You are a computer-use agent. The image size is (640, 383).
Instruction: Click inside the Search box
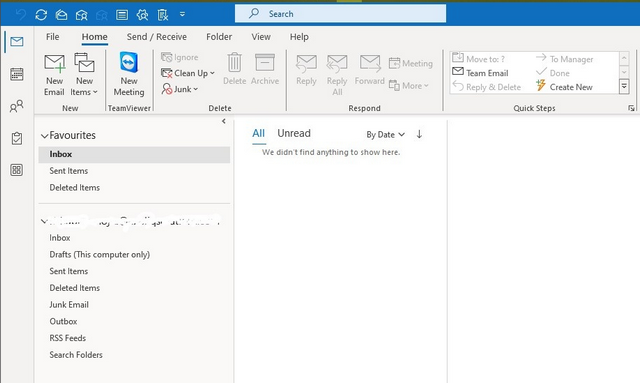coord(340,14)
